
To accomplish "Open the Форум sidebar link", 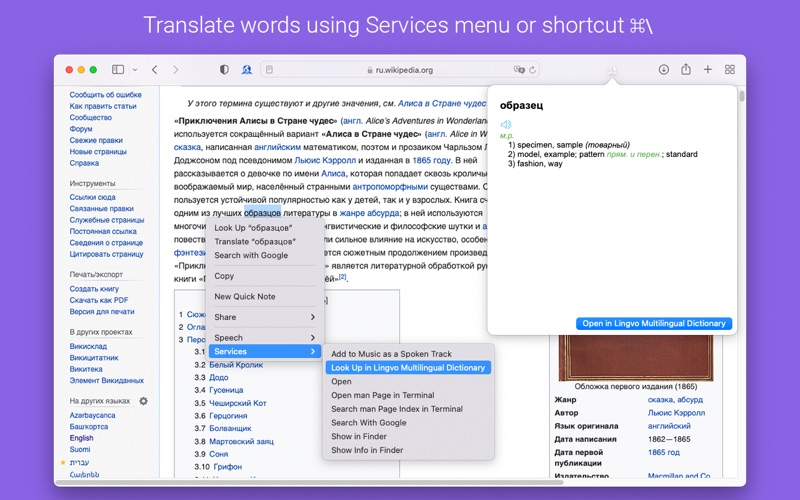I will pyautogui.click(x=81, y=129).
